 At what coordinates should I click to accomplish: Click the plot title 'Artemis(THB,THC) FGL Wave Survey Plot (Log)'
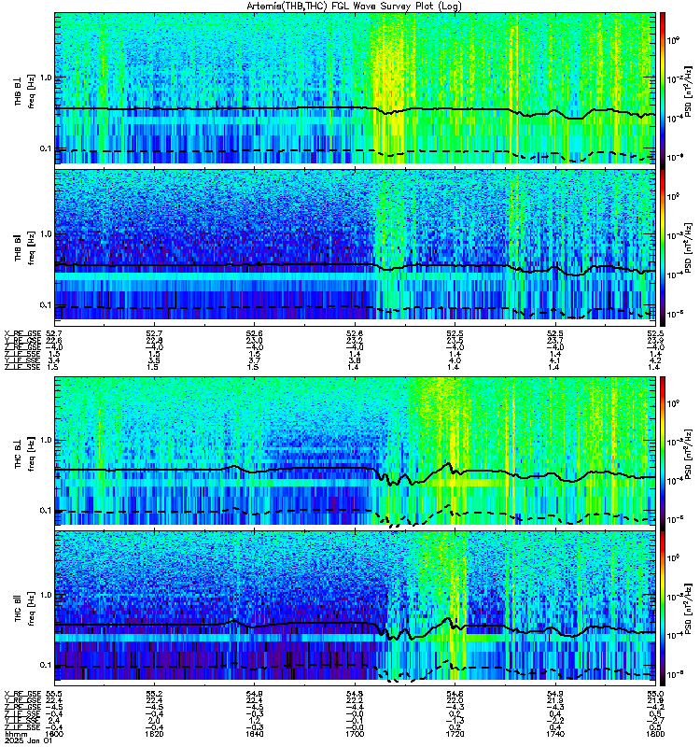(x=354, y=7)
